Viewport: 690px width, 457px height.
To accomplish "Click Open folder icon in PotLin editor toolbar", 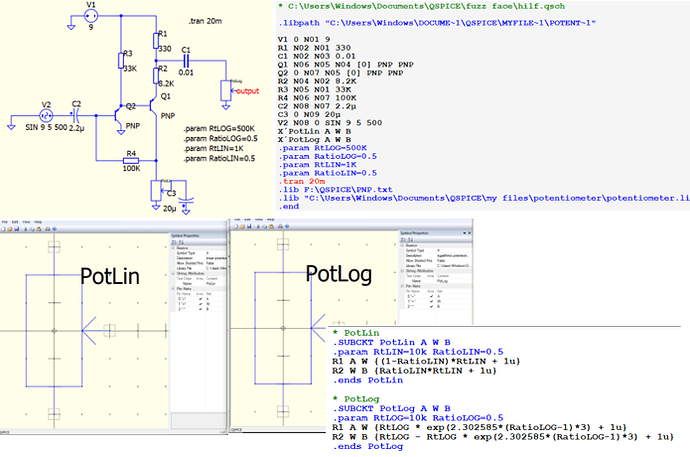I will [x=10, y=229].
